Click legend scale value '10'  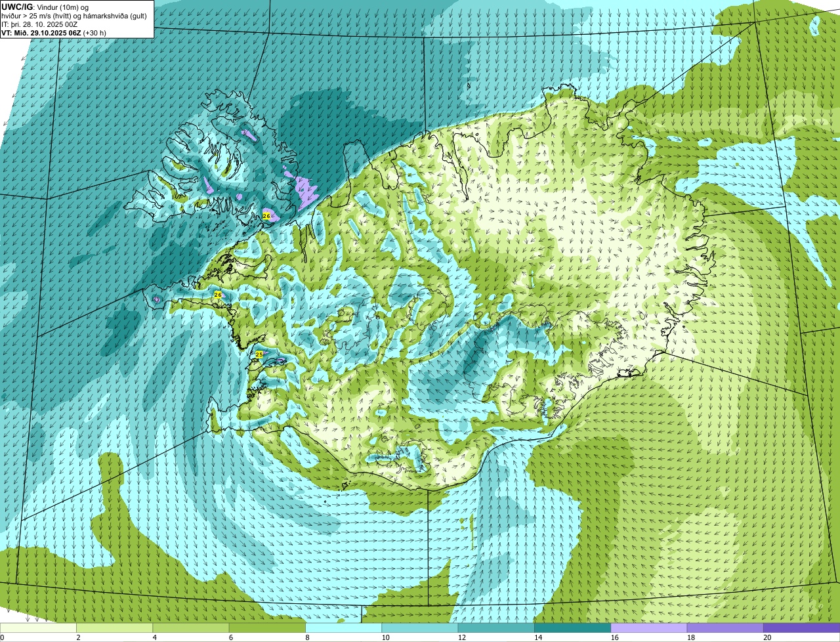(x=385, y=637)
